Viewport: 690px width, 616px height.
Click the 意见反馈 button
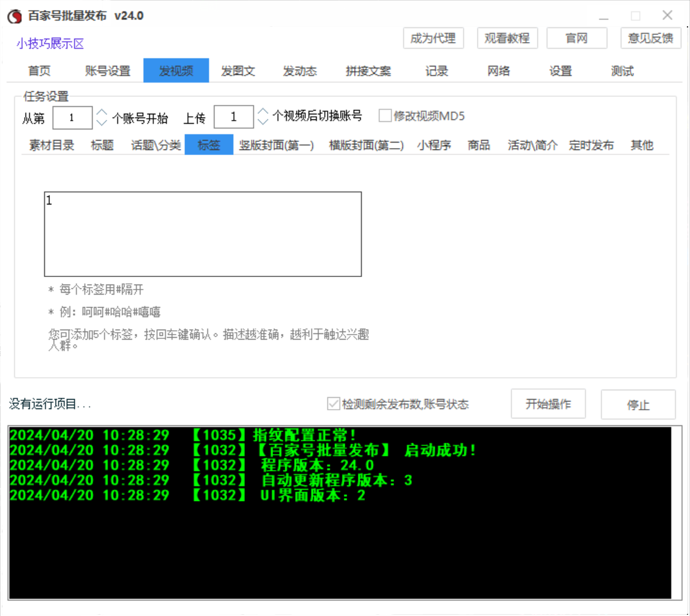(x=651, y=38)
